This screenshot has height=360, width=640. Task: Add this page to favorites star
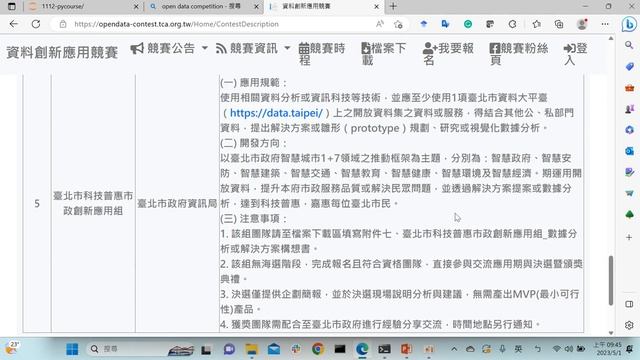398,24
